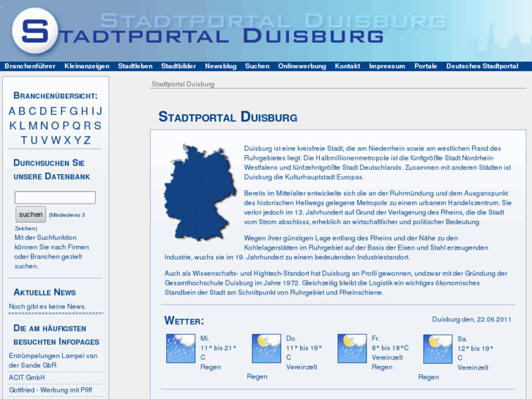Open Gottfried - Werbung mit Pfiff
The height and width of the screenshot is (399, 532).
tap(50, 389)
